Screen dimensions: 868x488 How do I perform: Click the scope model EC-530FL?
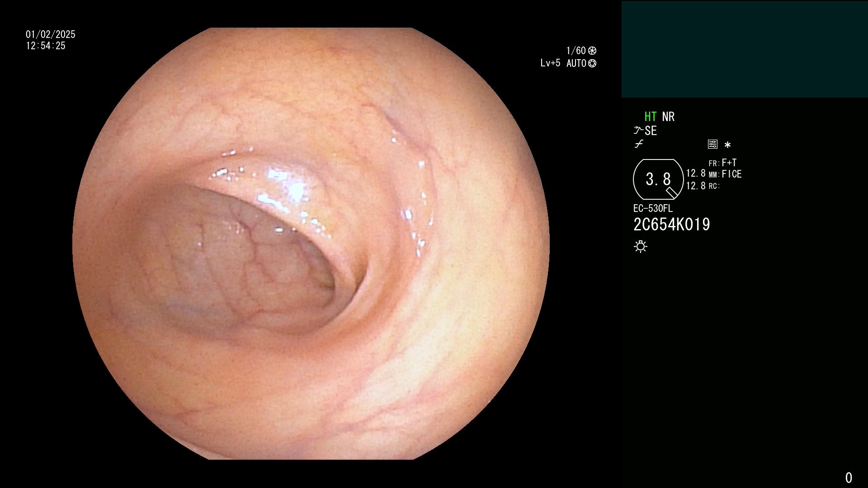tap(653, 208)
